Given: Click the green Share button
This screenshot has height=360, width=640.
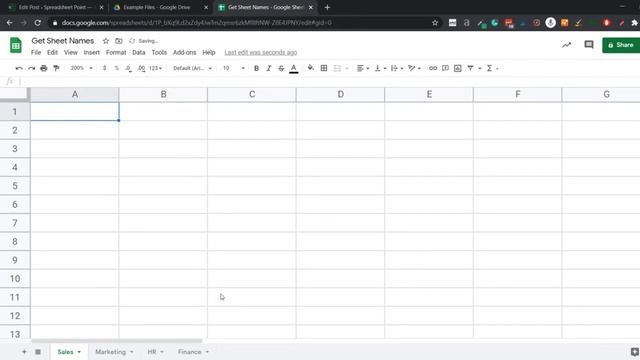Looking at the screenshot, I should click(x=621, y=45).
